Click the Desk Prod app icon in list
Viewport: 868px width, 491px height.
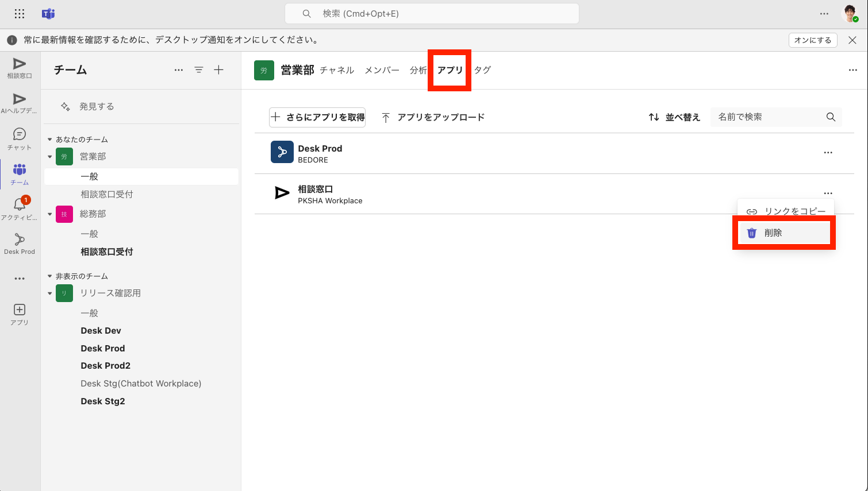pyautogui.click(x=282, y=152)
